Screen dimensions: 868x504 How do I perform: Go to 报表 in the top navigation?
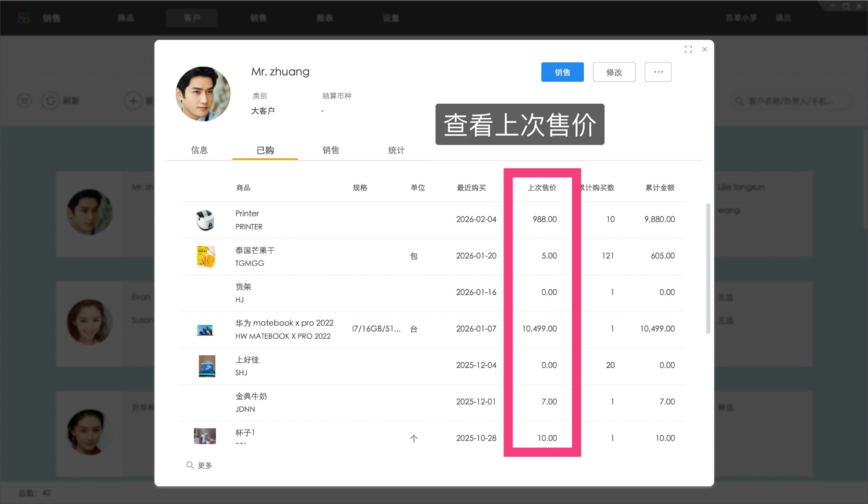tap(325, 18)
